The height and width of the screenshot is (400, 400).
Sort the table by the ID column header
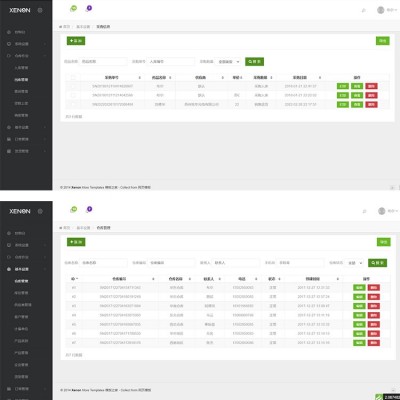click(74, 279)
